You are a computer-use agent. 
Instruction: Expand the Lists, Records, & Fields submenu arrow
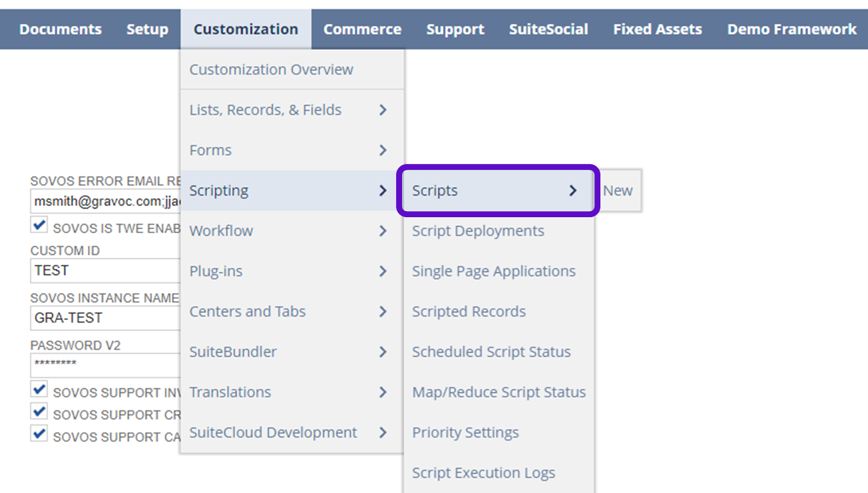coord(383,110)
